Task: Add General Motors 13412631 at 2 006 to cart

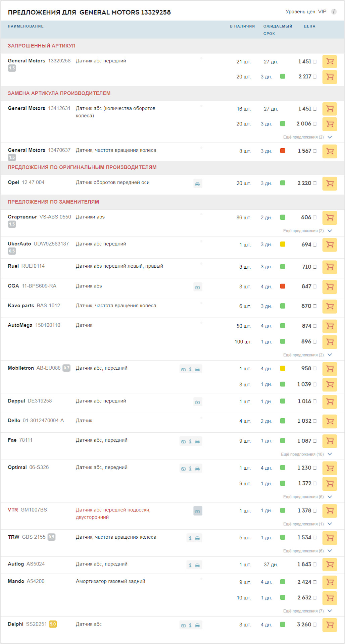Action: [x=330, y=124]
